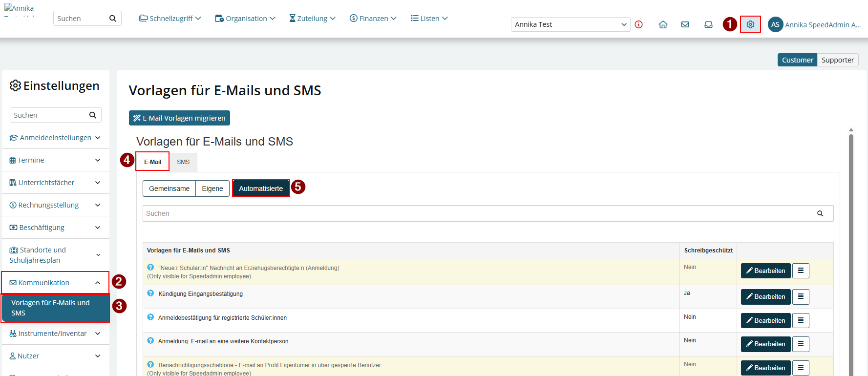Open row menu for 'Anmeldung: E-mail an eine weitere Kontaktperson'

[801, 344]
